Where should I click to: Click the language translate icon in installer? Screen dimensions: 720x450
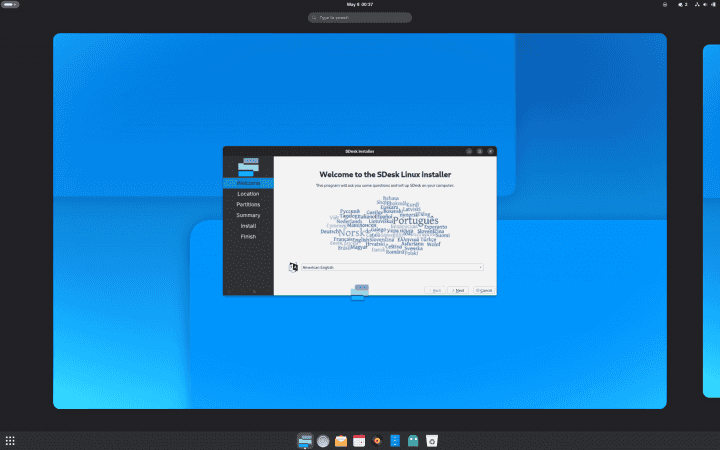(x=293, y=267)
